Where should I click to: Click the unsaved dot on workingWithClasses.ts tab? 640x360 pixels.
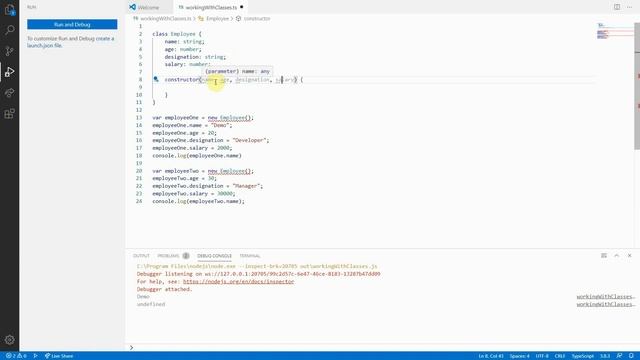tap(242, 7)
